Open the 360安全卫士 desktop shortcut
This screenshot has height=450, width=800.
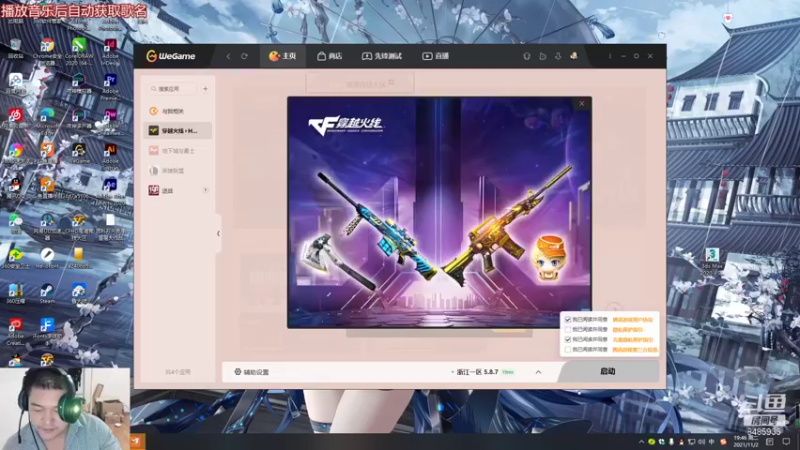tap(15, 258)
